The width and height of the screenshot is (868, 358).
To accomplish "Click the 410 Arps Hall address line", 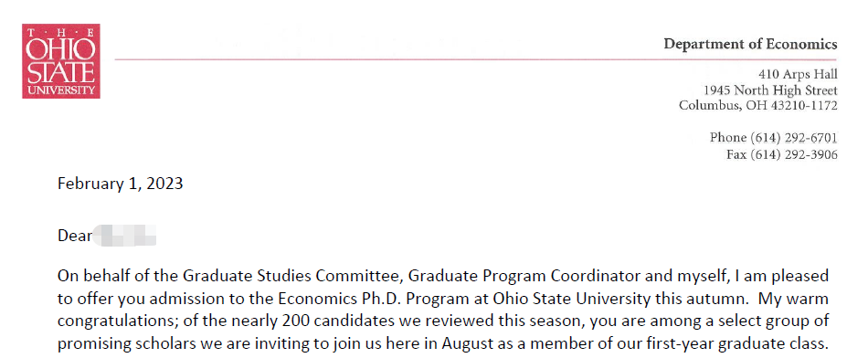I will point(799,74).
